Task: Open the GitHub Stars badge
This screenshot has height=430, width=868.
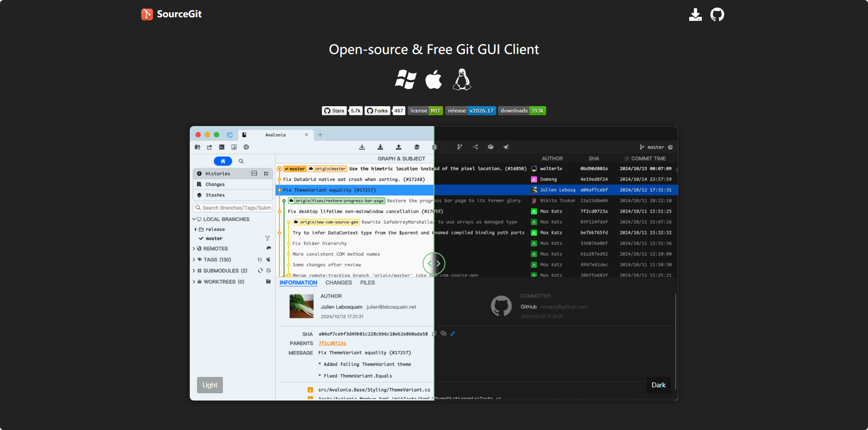Action: coord(342,111)
